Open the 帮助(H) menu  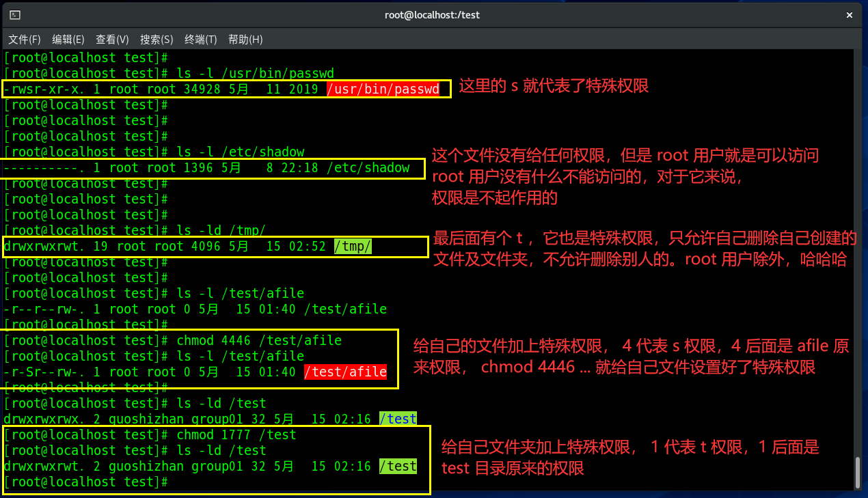click(x=245, y=40)
